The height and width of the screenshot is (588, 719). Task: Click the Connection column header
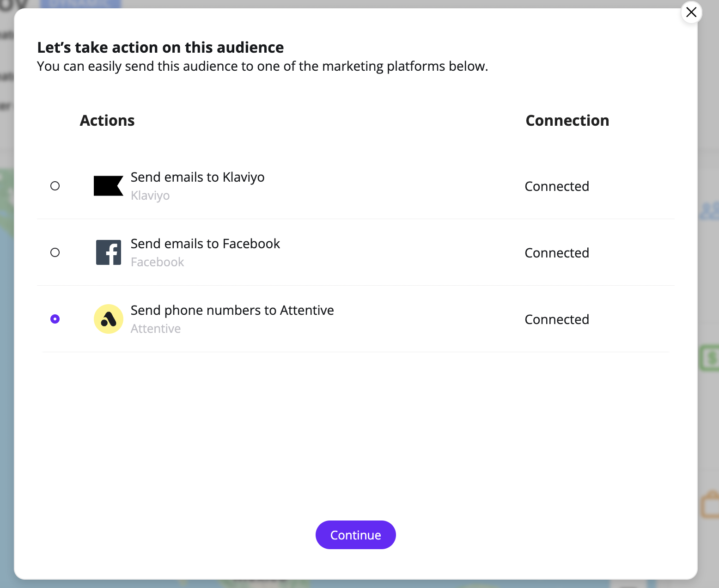[567, 121]
